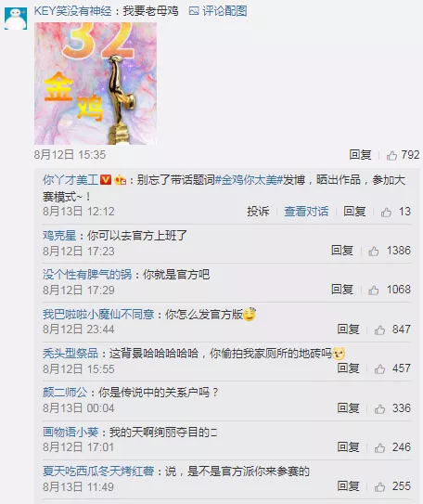
Task: Open 夏天吃西瓜冬天烤红薯 user profile
Action: [x=98, y=472]
